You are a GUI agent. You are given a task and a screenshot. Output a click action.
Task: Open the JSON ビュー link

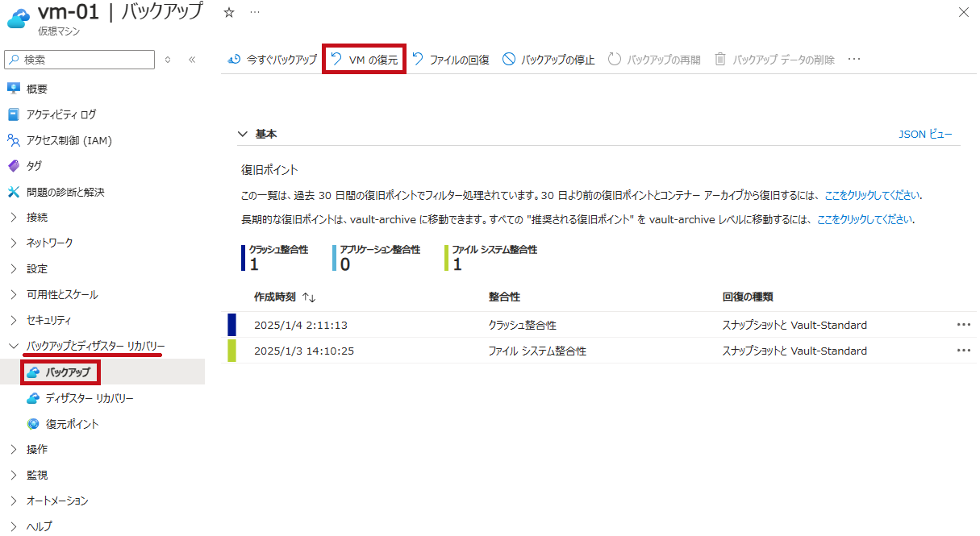tap(925, 134)
